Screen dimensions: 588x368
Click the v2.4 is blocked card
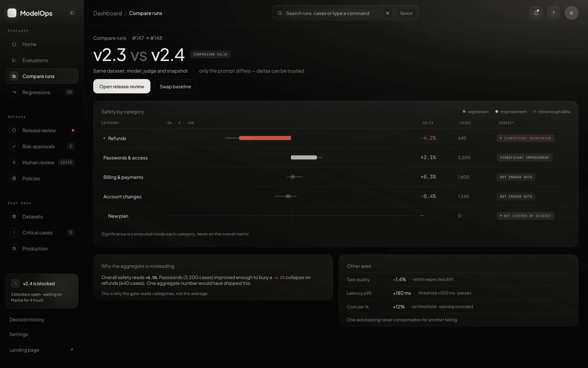point(42,291)
